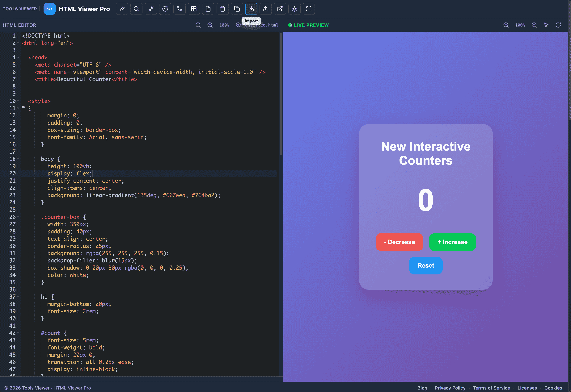Click the export upload arrow icon

[x=266, y=9]
